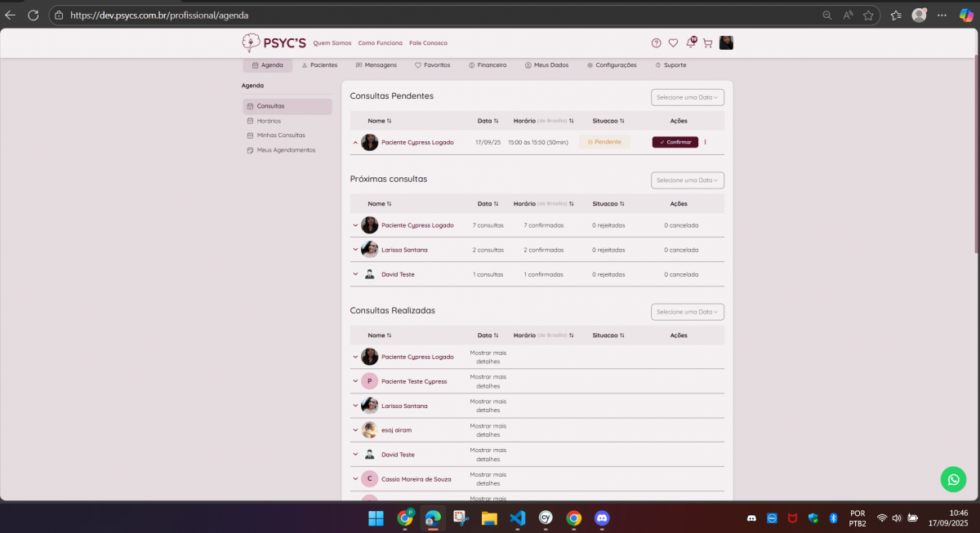Open the notifications bell icon
The image size is (980, 533).
coord(690,43)
